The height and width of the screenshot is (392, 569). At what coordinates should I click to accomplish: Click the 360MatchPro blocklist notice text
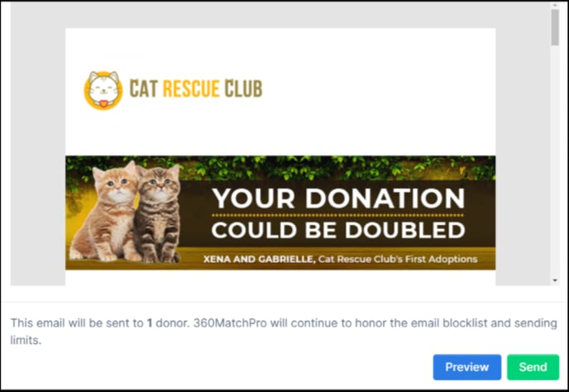click(x=284, y=332)
